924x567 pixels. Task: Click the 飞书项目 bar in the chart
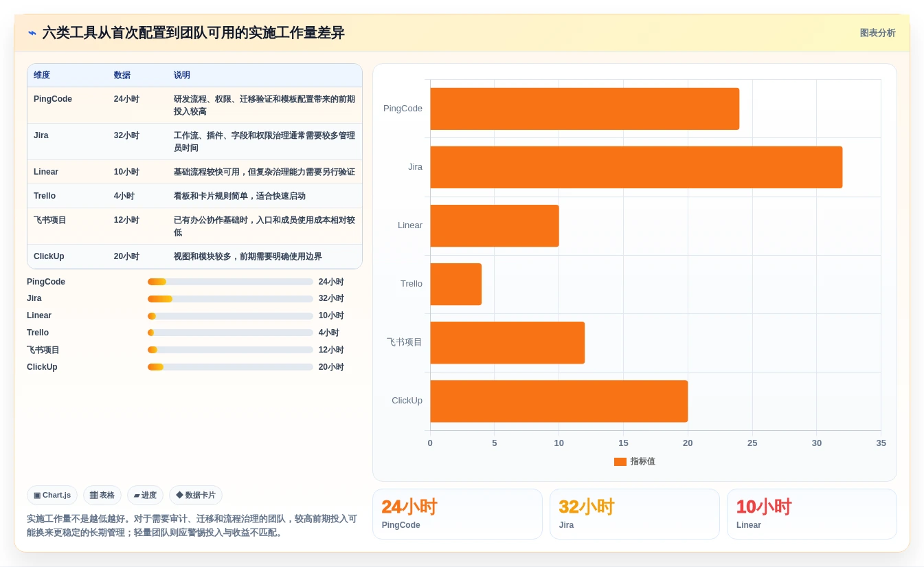(x=508, y=342)
